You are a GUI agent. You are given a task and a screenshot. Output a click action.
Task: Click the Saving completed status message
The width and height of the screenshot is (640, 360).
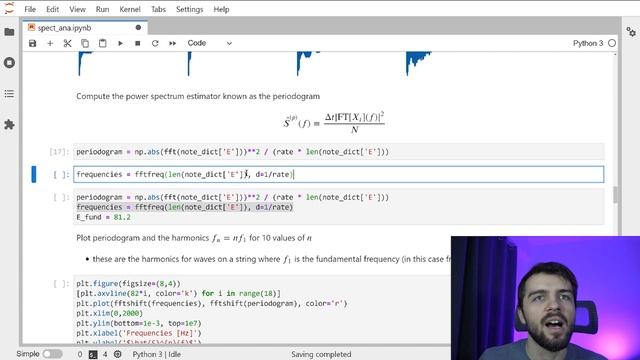coord(321,354)
